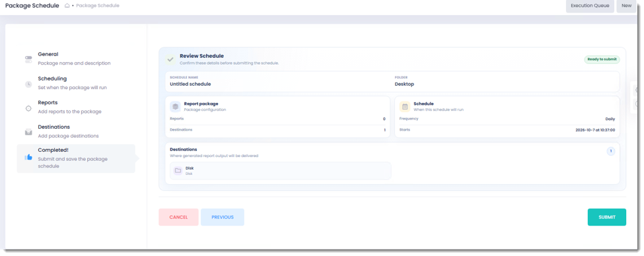Select the Completed! wizard step

[76, 158]
